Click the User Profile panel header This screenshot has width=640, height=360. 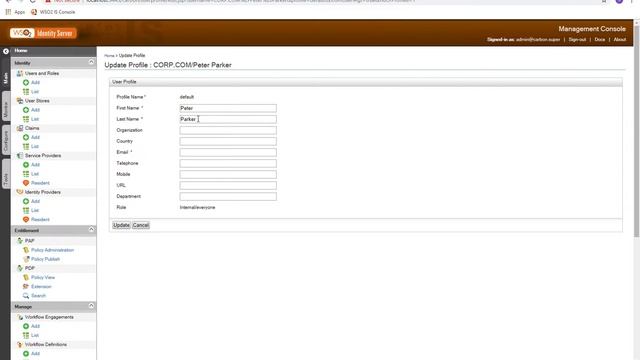(366, 82)
